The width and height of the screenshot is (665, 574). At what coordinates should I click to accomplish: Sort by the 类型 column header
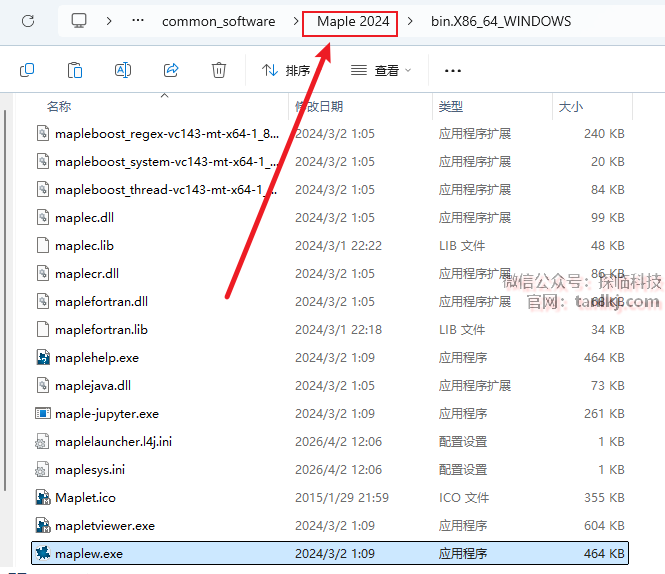click(450, 106)
